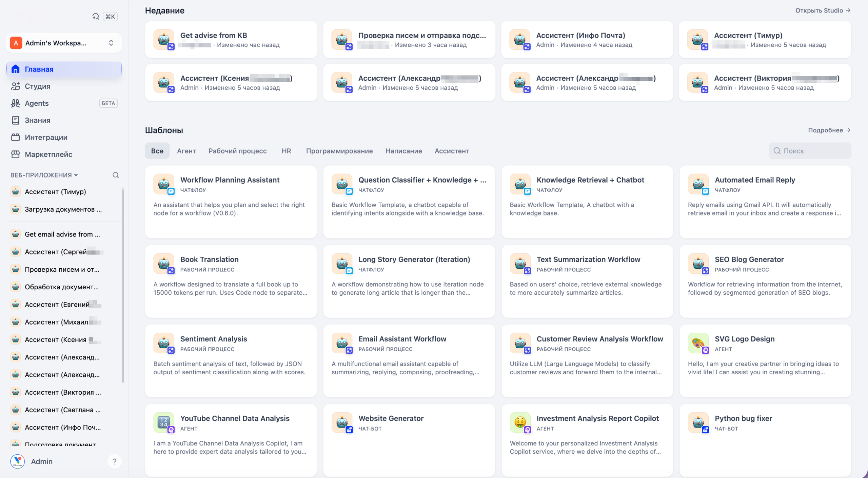868x478 pixels.
Task: Open recent app Ассистент (Тимур) card
Action: pos(765,40)
